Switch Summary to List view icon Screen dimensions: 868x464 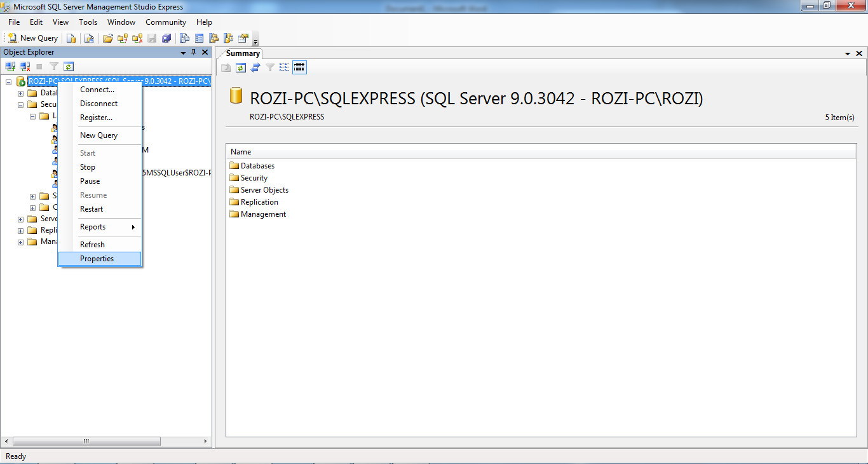284,67
